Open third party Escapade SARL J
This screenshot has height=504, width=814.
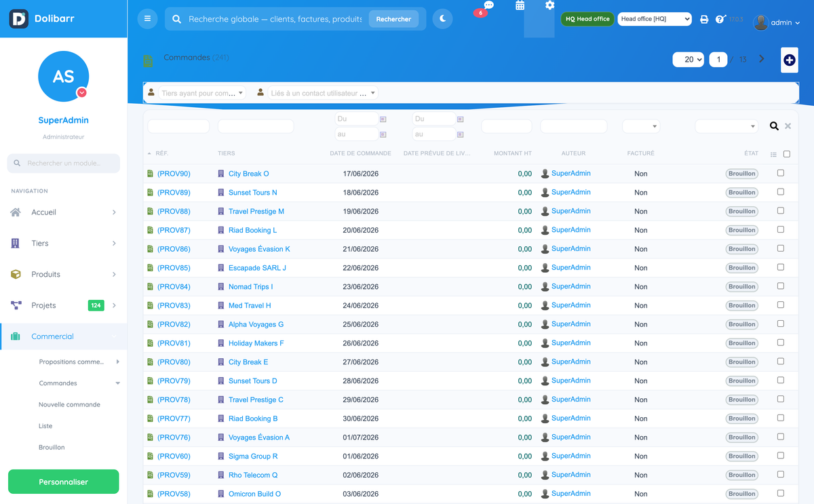point(257,268)
